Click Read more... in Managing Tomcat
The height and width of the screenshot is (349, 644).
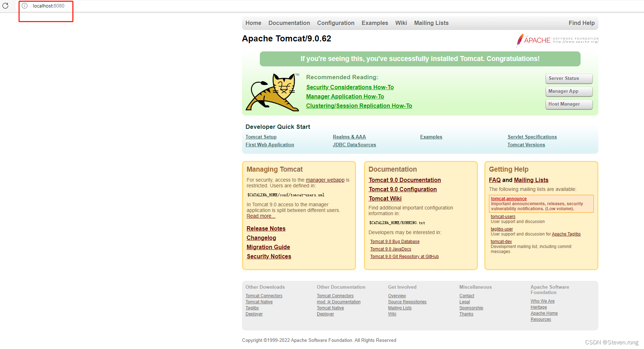pyautogui.click(x=261, y=216)
